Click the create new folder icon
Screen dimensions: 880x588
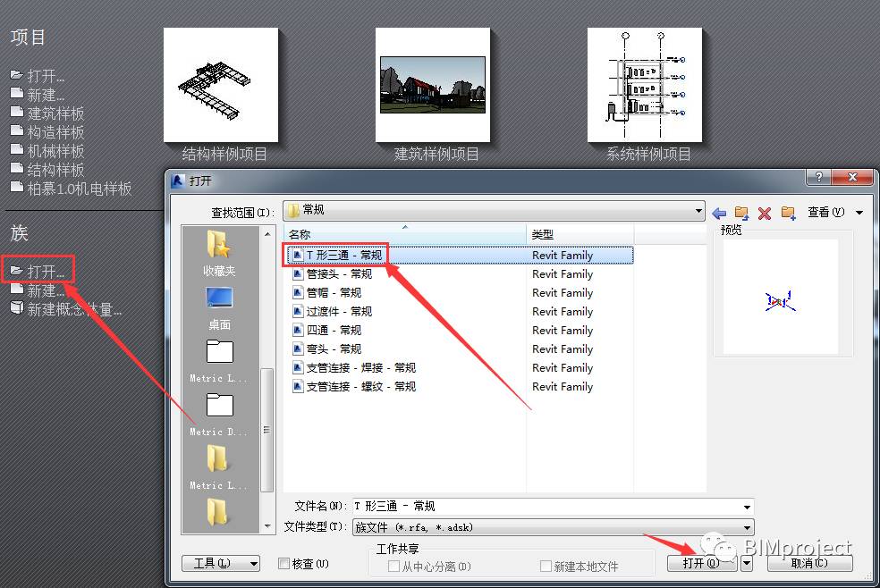(x=789, y=213)
